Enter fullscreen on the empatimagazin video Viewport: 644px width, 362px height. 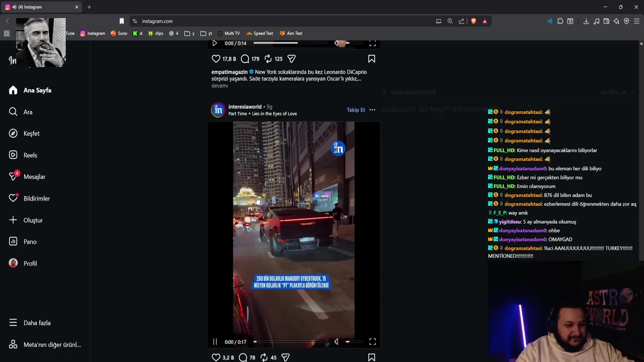coord(372,43)
